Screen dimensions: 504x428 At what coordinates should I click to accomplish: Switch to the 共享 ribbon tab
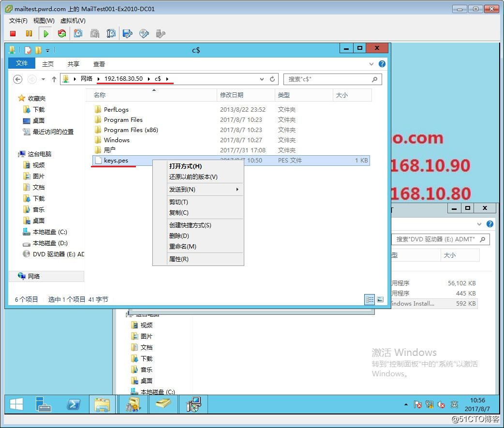tap(74, 64)
